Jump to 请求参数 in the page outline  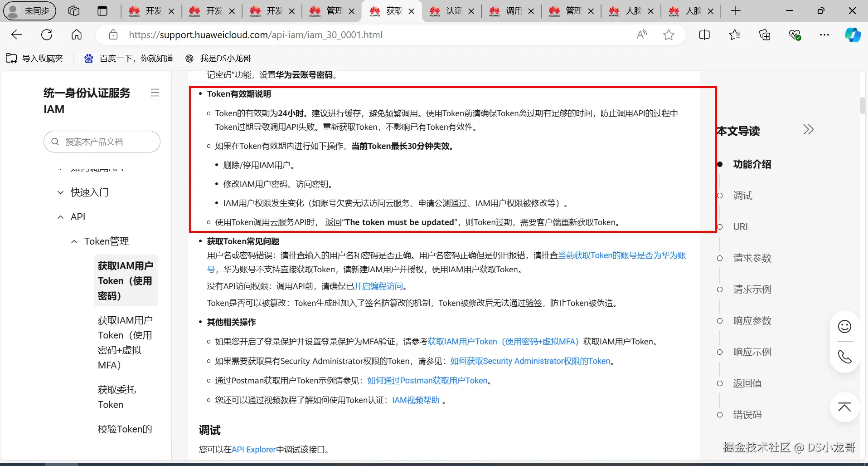coord(752,258)
